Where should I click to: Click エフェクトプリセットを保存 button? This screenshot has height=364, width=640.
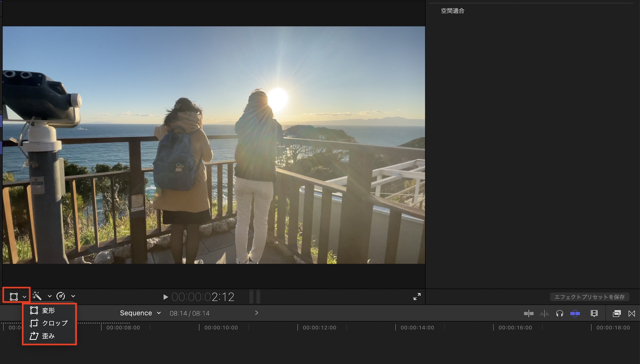pyautogui.click(x=589, y=297)
